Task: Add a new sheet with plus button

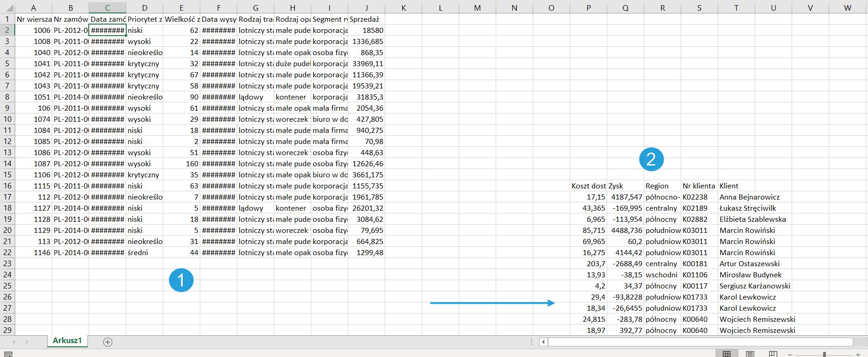Action: tap(108, 342)
